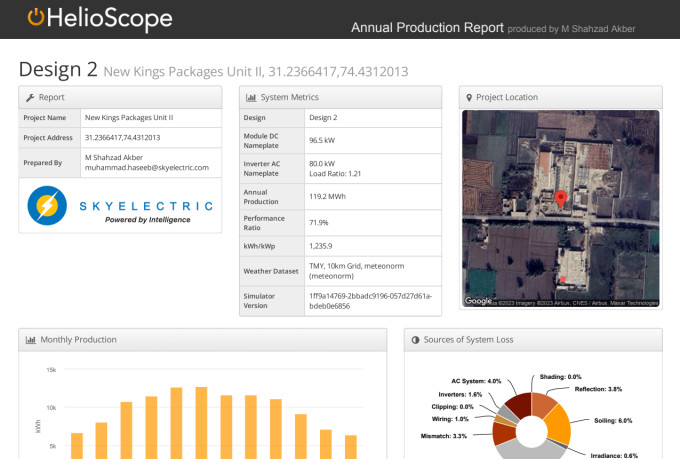
Task: Click 'New Kings Packages Unit II' table value
Action: pyautogui.click(x=129, y=118)
